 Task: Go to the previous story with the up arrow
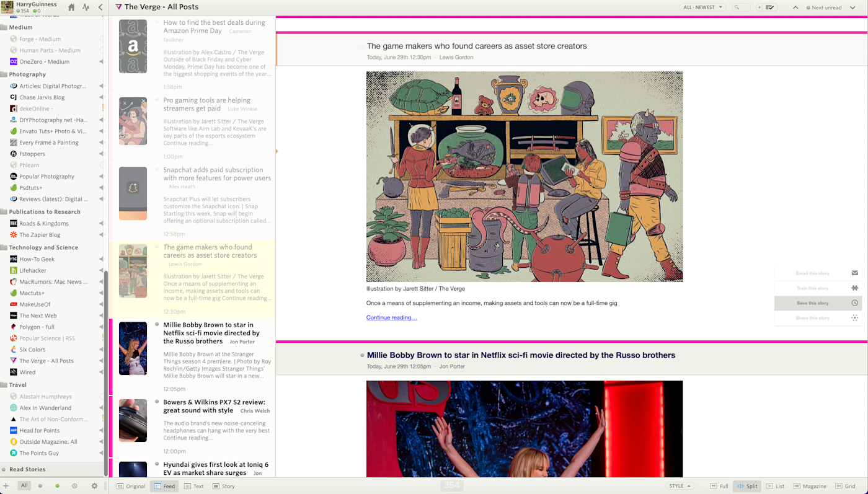(x=795, y=7)
